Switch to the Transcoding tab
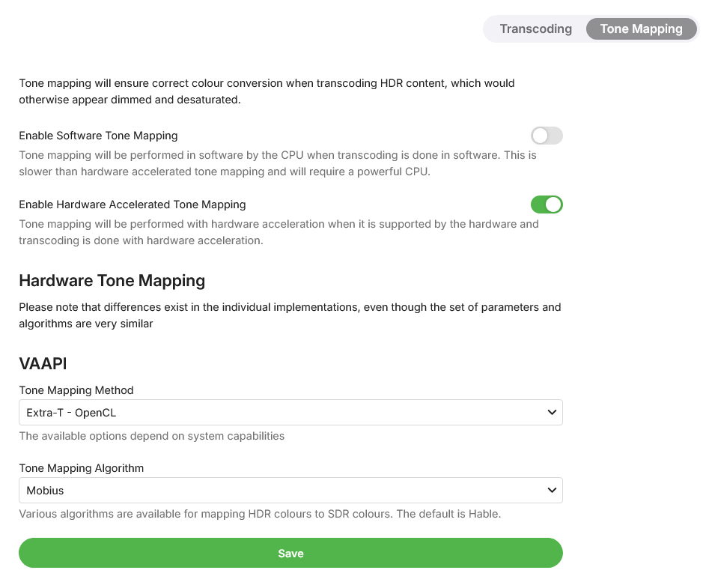This screenshot has height=588, width=706. click(x=535, y=29)
